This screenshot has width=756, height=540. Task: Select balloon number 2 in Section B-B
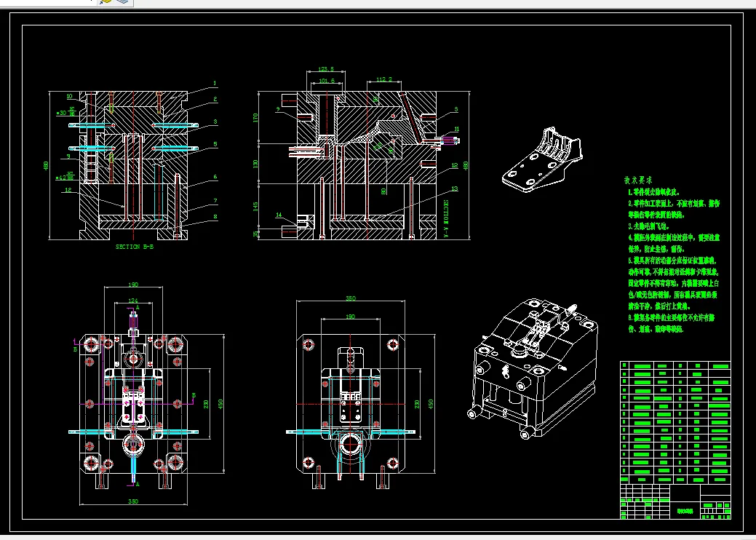(215, 99)
